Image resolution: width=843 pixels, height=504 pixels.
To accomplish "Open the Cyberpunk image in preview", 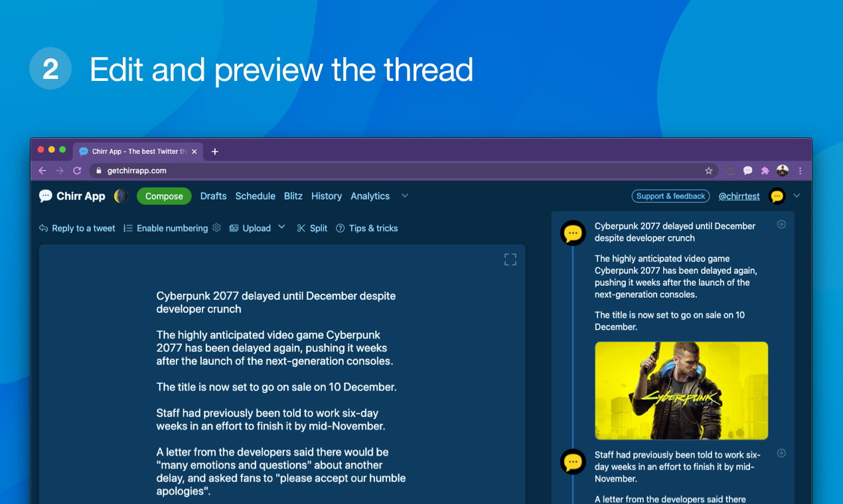I will [682, 391].
